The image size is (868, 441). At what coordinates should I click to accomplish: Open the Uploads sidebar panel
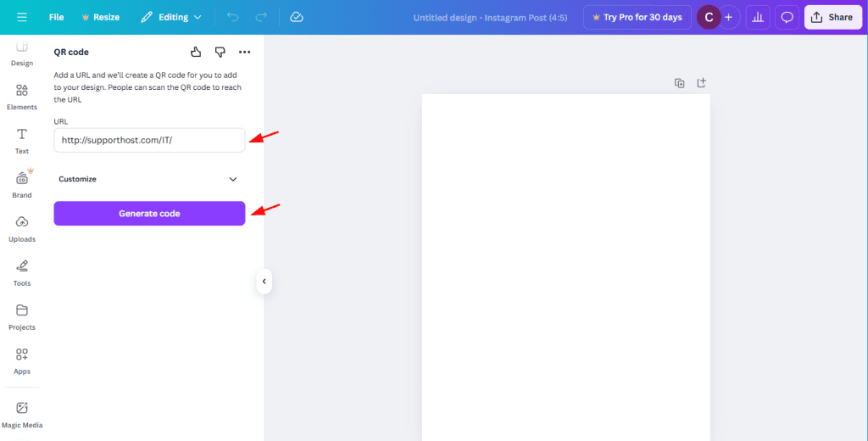pos(22,228)
